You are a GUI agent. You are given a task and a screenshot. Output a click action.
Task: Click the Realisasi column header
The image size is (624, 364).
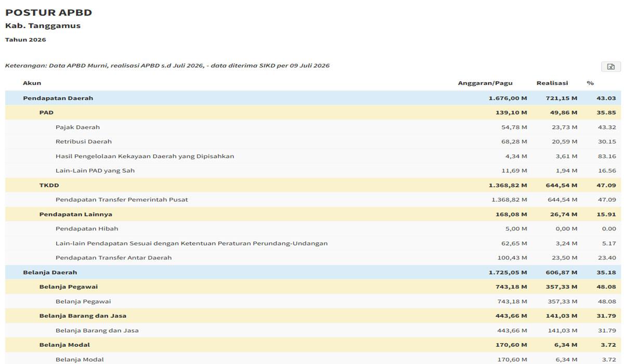[552, 83]
